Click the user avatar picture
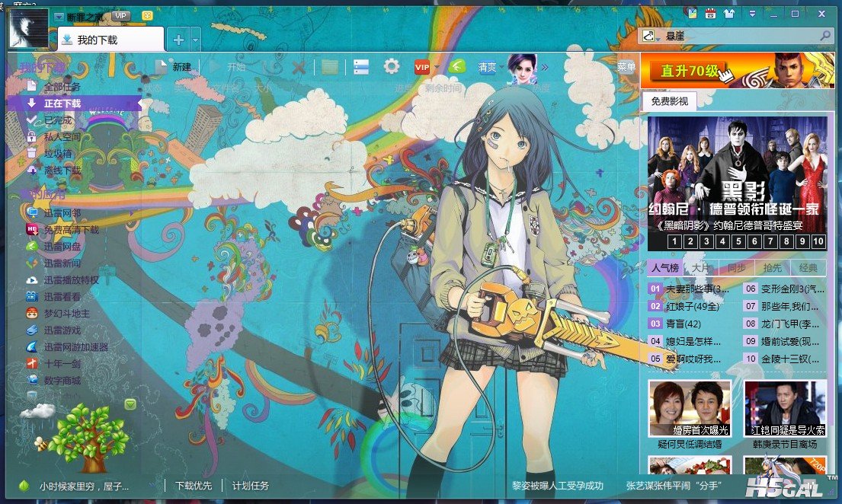This screenshot has width=842, height=504. point(28,28)
